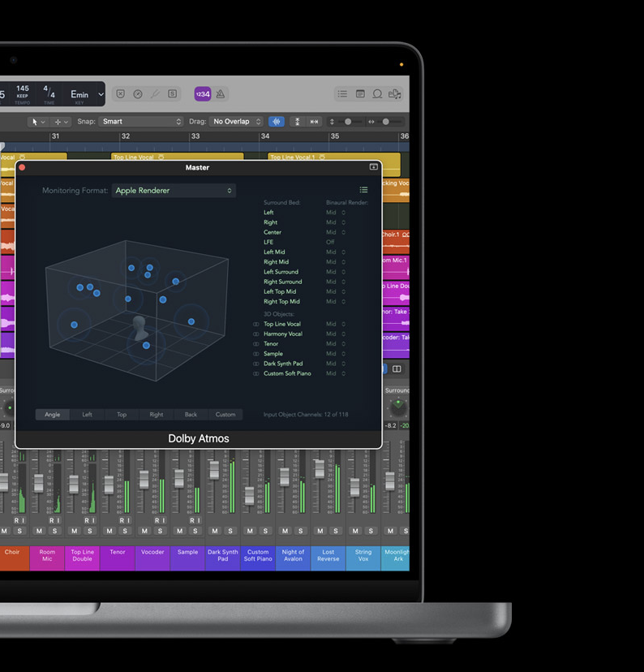Toggle the count-in 1234 button
This screenshot has width=644, height=672.
(203, 94)
